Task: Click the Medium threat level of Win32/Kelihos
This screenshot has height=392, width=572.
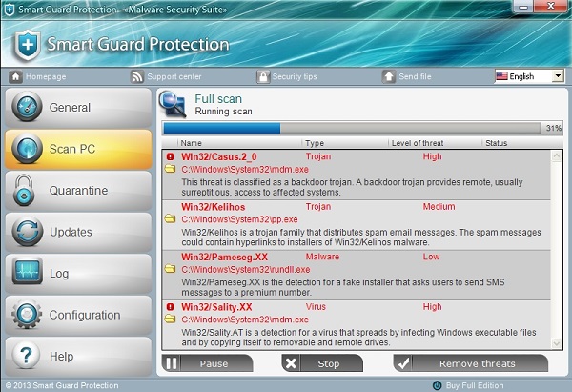Action: click(x=439, y=207)
